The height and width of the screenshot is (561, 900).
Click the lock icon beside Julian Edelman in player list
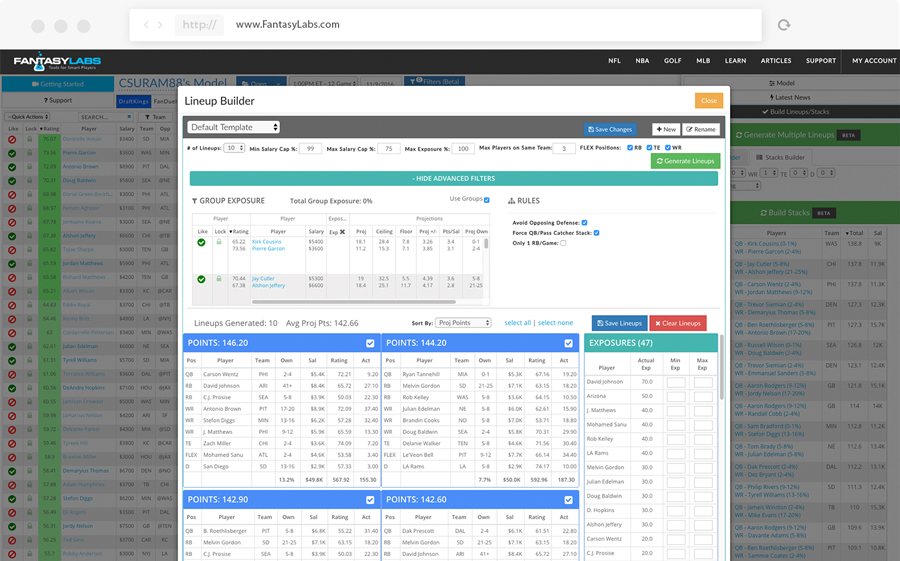click(x=29, y=346)
